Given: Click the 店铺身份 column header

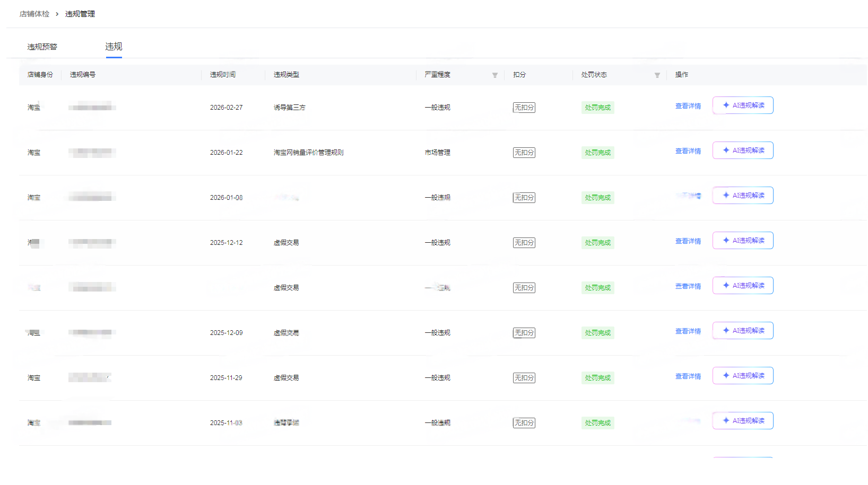Looking at the screenshot, I should (40, 75).
